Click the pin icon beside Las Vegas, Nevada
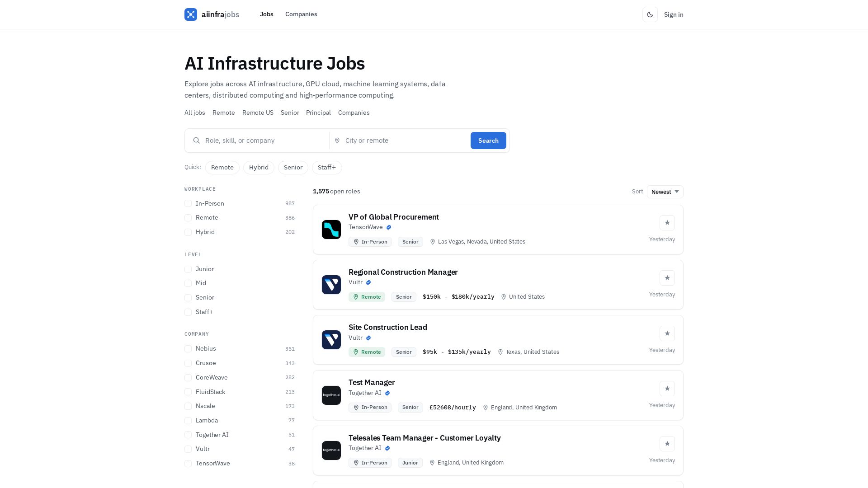 click(433, 242)
